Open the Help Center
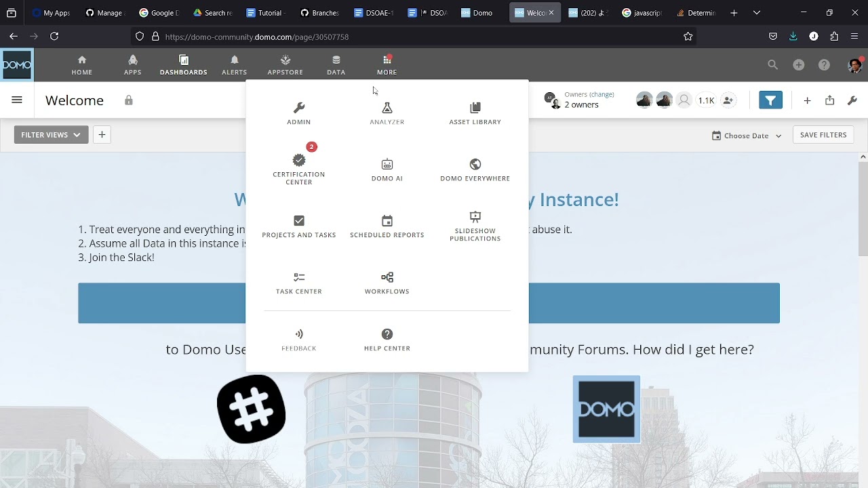Viewport: 868px width, 488px height. (x=387, y=340)
